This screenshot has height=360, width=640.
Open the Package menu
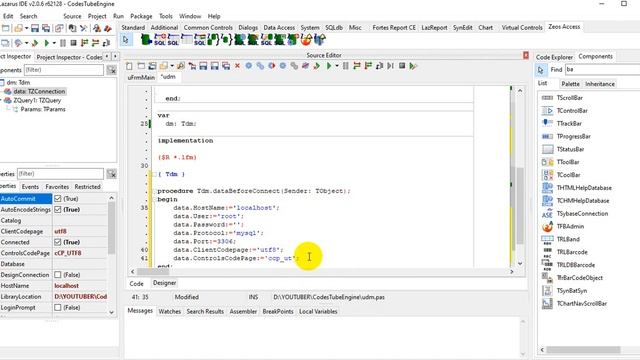(141, 16)
